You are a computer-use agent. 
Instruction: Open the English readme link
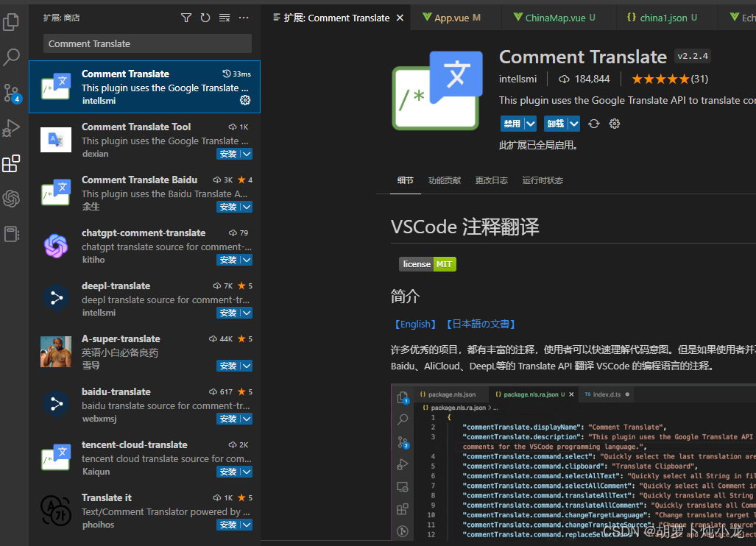(415, 325)
